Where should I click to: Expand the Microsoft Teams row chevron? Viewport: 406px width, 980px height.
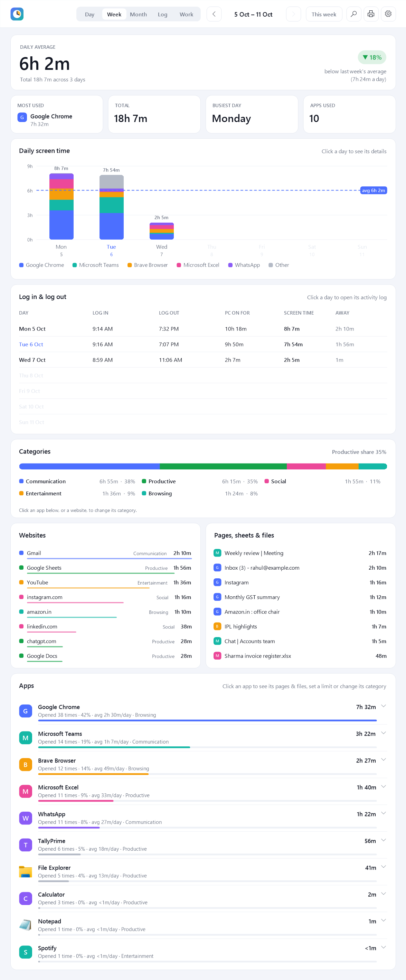(x=384, y=733)
